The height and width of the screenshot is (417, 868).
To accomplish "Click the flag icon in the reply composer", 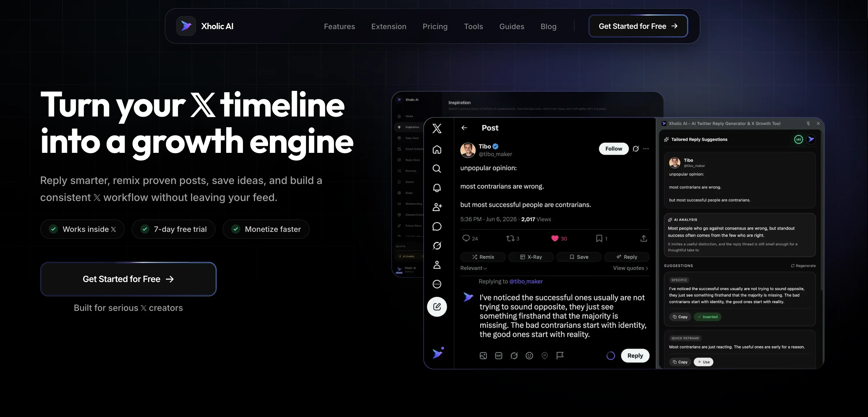I will tap(560, 355).
